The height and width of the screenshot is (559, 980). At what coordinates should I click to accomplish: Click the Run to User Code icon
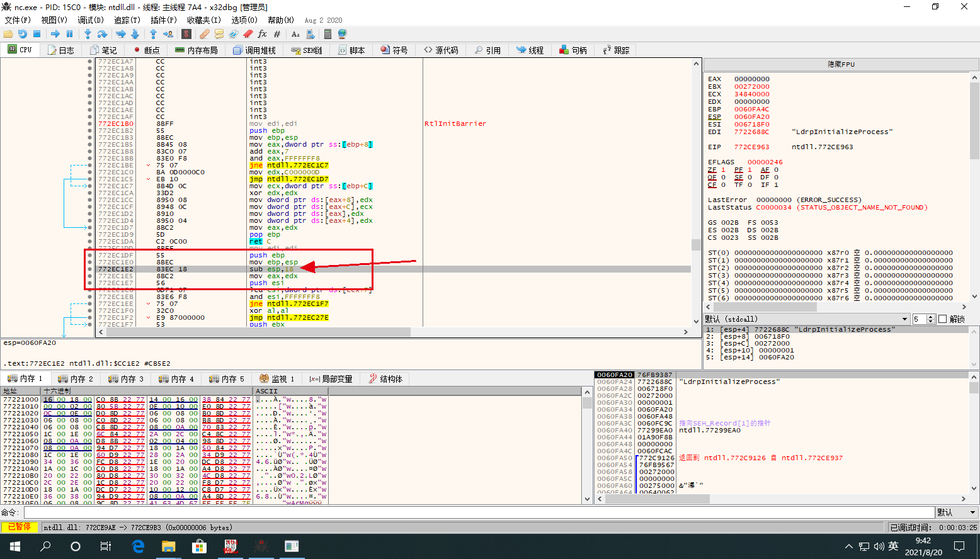coord(168,34)
